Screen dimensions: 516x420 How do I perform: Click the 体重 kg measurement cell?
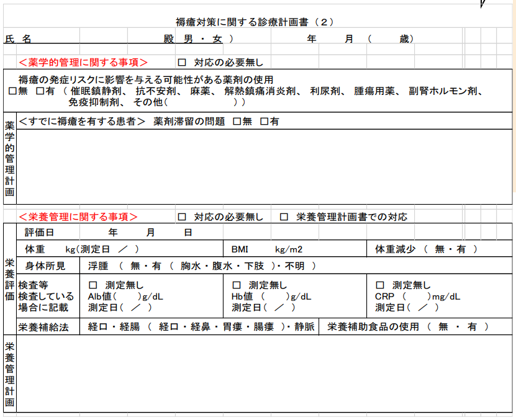point(120,249)
